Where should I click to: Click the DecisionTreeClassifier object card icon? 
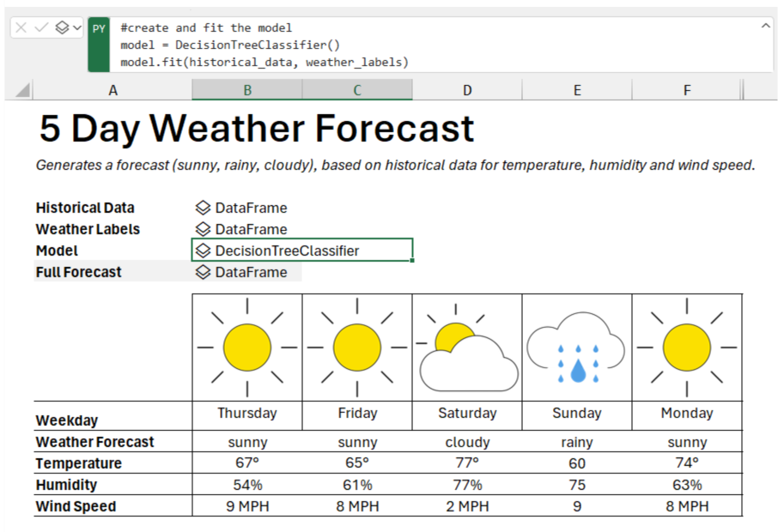pos(203,251)
